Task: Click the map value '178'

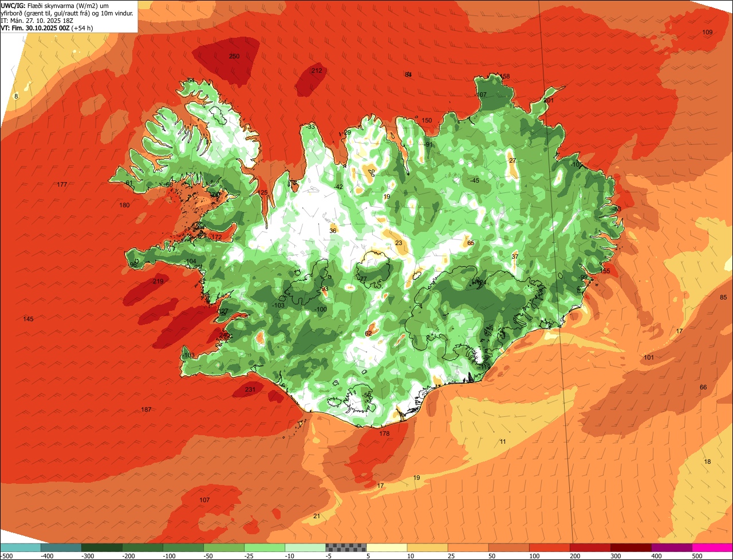Action: [384, 433]
